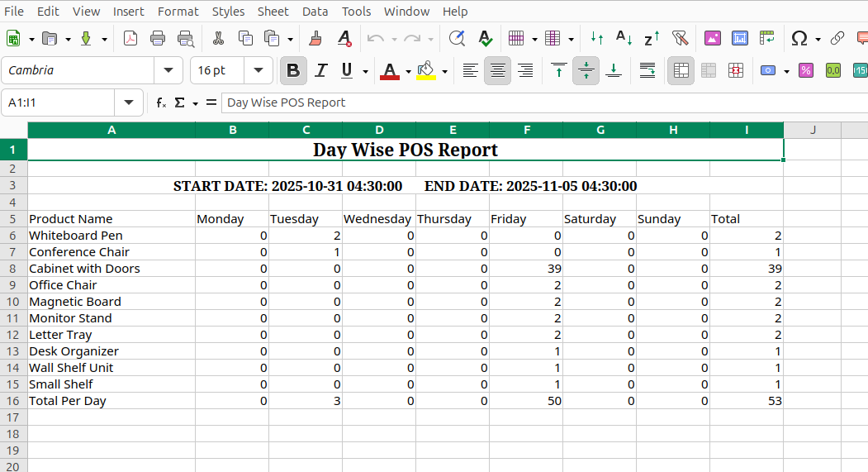
Task: Open the Insert menu
Action: tap(129, 11)
